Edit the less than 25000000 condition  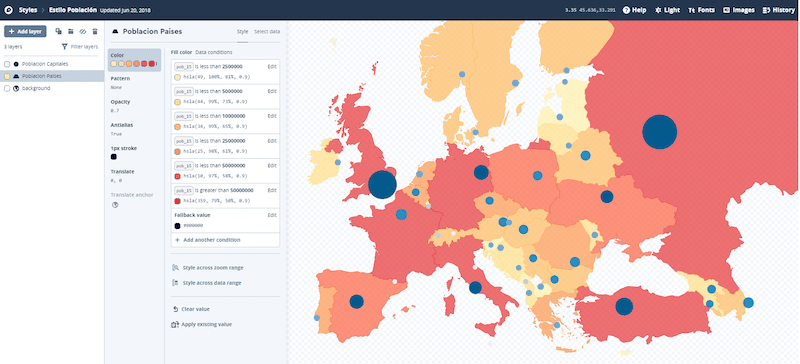(x=272, y=141)
